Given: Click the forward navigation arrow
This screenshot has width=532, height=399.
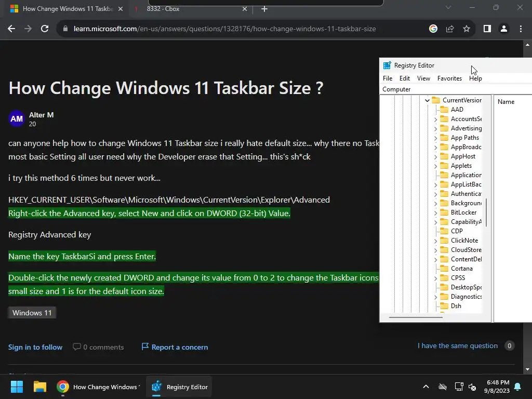Looking at the screenshot, I should point(28,29).
